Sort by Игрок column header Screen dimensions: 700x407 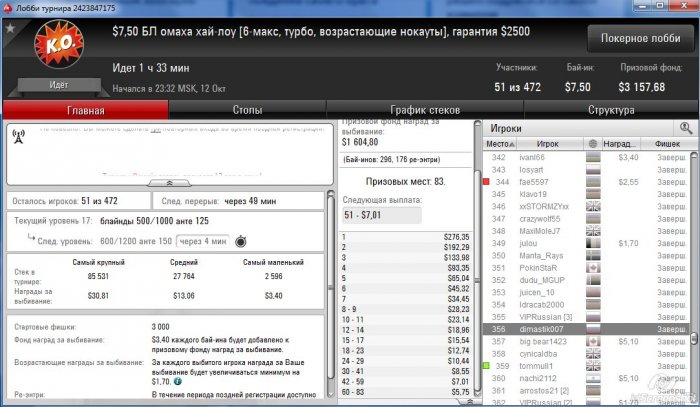(548, 144)
